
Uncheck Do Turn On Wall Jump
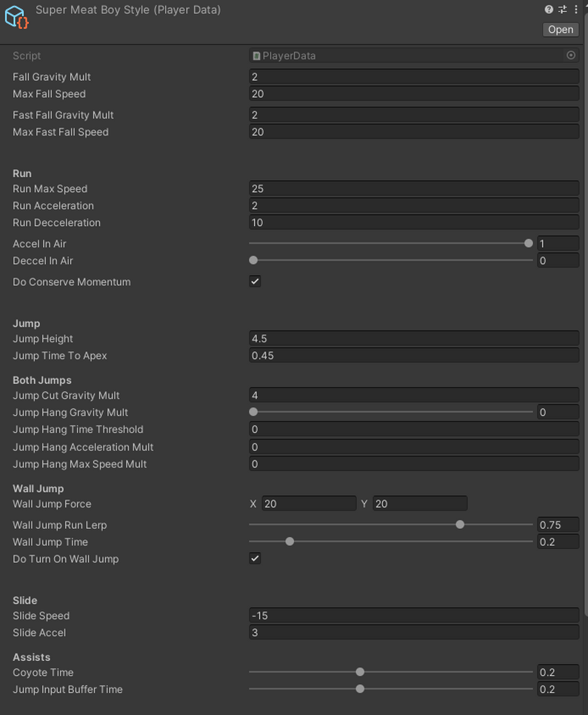pyautogui.click(x=255, y=558)
